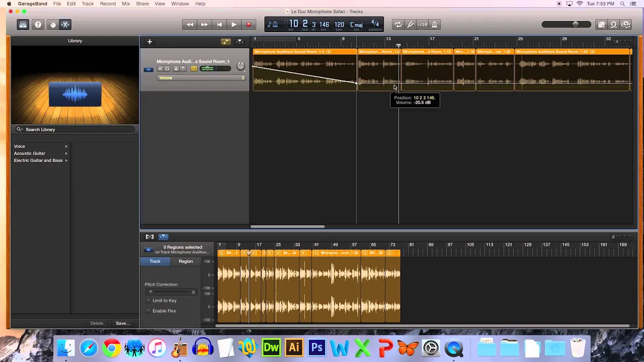Viewport: 644px width, 362px height.
Task: Add a new track with plus button
Action: (149, 42)
